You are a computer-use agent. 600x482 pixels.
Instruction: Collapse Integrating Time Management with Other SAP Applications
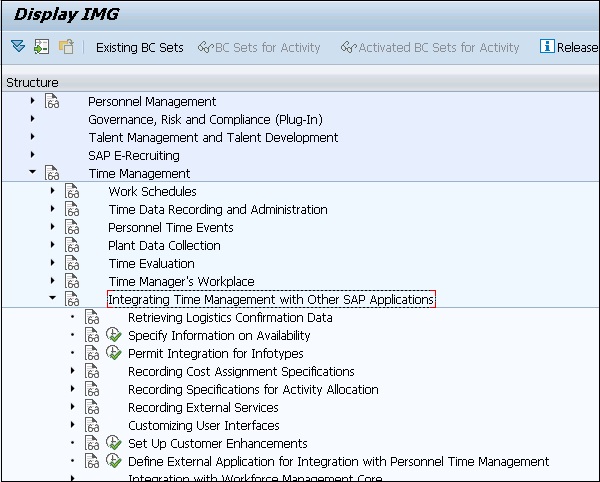[52, 299]
